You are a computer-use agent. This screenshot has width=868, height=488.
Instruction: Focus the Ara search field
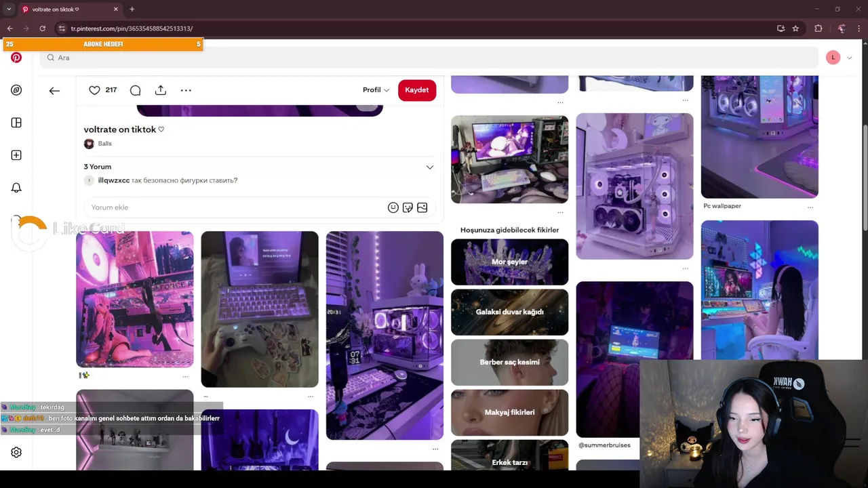(429, 58)
